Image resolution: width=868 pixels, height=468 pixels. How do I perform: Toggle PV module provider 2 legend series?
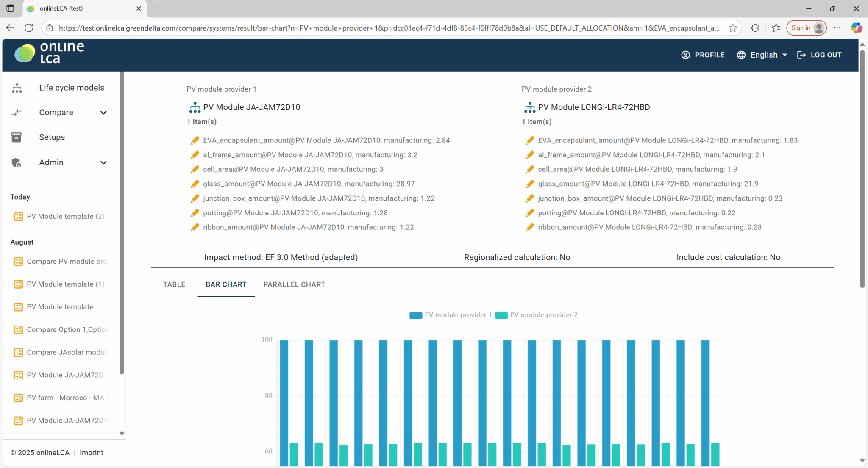(537, 315)
